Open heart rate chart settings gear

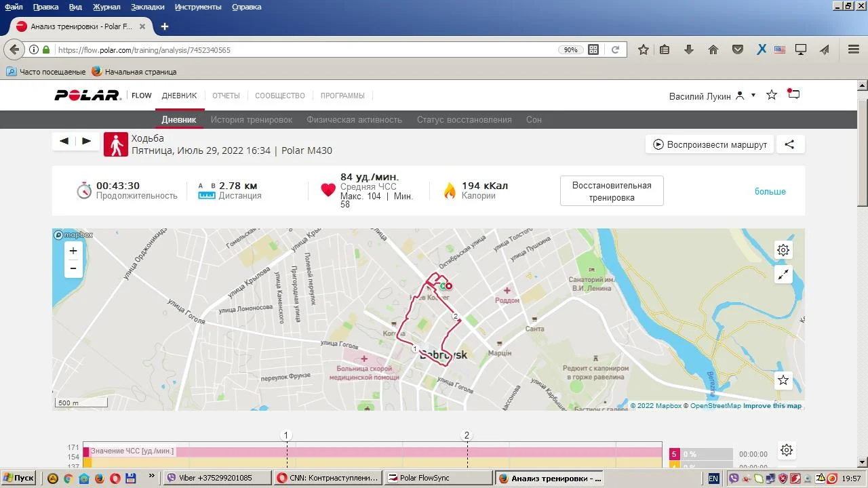pos(786,450)
